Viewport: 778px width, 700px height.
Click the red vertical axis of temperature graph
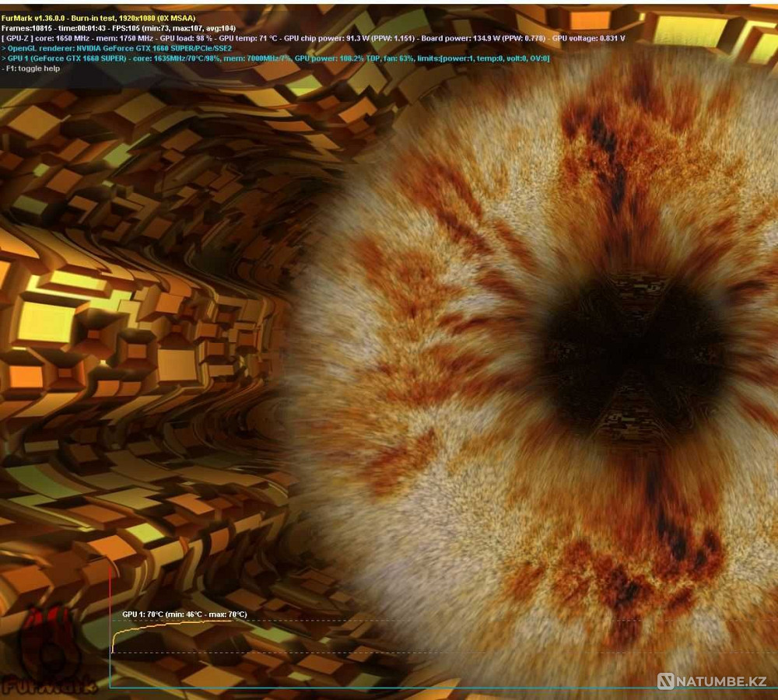(110, 622)
